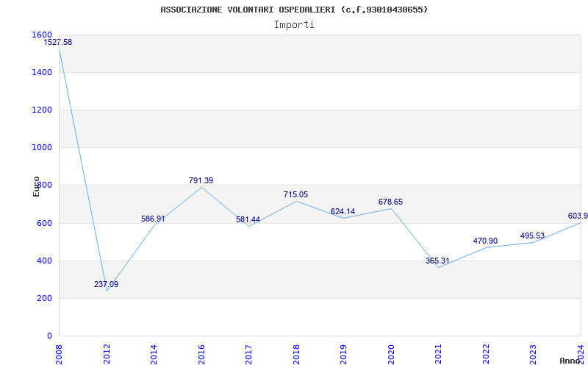
Task: Select the 581.44 data label
Action: click(x=248, y=219)
